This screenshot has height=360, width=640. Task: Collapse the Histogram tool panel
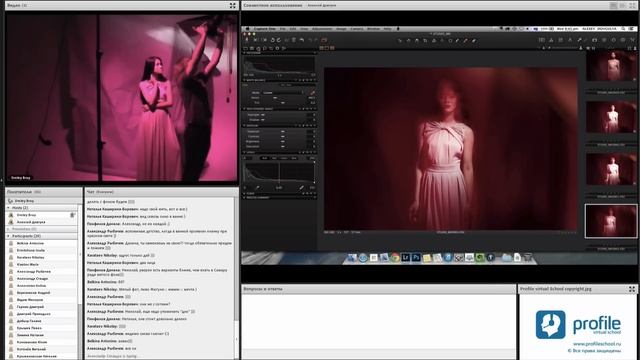click(245, 53)
